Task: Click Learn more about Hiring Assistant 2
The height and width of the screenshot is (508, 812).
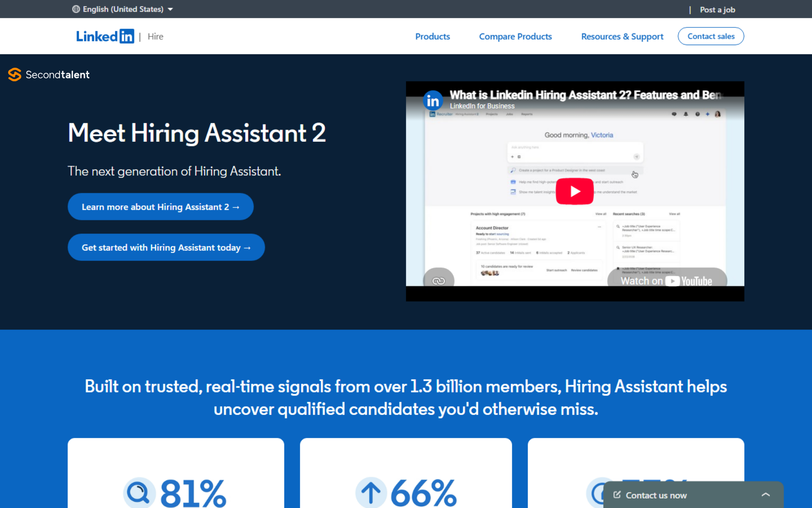Action: (x=161, y=207)
